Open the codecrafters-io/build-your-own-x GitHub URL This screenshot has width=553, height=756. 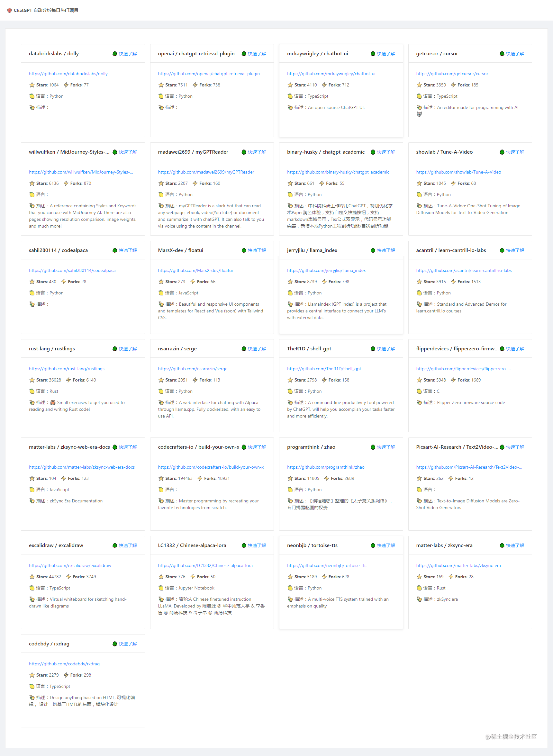pyautogui.click(x=211, y=467)
